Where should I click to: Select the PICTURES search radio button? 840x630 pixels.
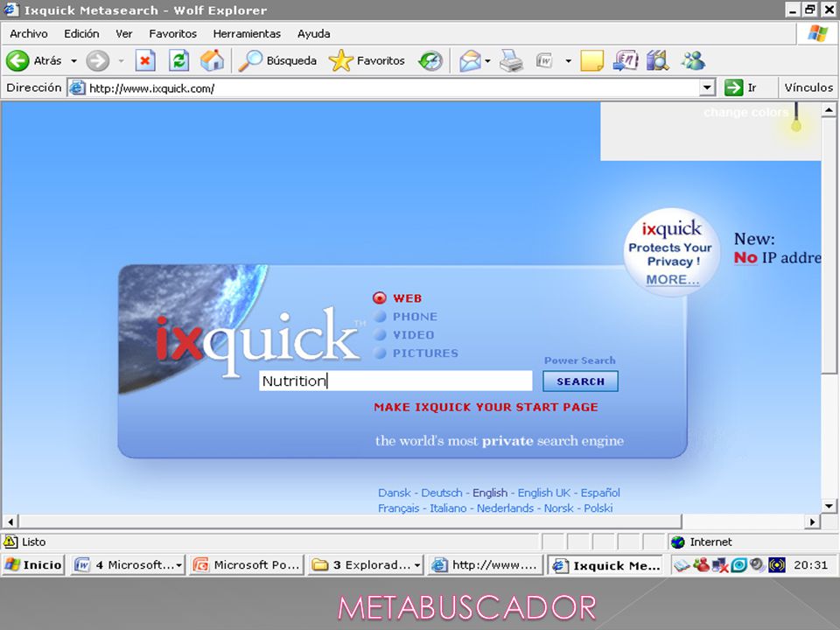380,353
